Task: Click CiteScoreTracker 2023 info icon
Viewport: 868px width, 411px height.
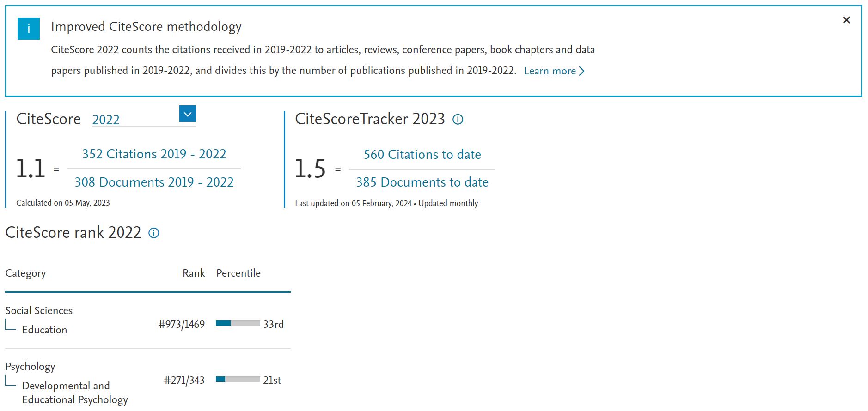Action: (x=458, y=120)
